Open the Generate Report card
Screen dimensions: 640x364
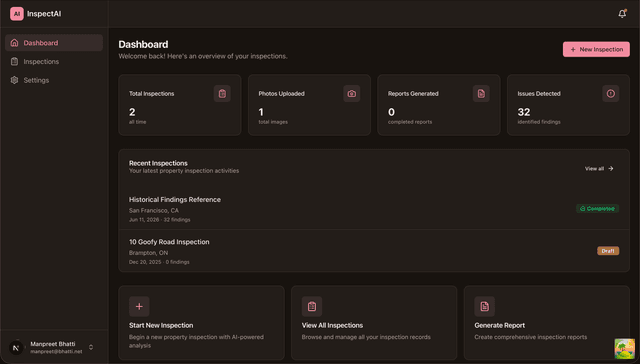click(547, 323)
